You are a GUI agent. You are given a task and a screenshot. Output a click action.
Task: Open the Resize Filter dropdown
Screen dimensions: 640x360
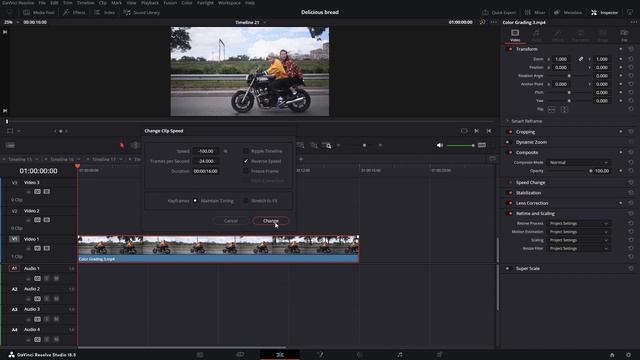click(x=578, y=248)
